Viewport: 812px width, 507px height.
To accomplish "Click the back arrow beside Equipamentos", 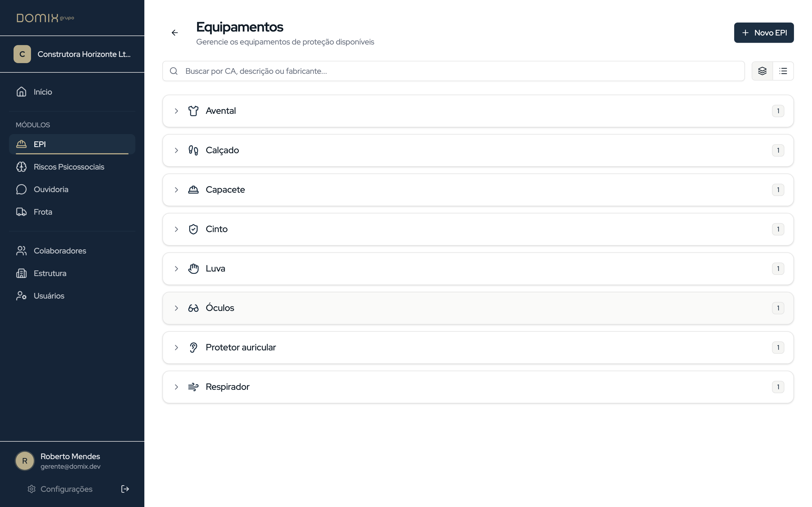I will point(175,32).
